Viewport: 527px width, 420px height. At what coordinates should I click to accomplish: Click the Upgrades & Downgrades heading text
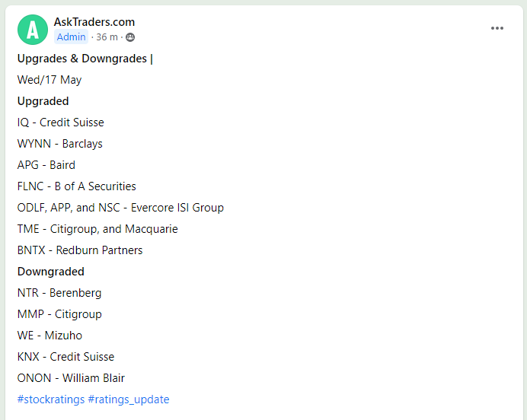click(x=84, y=59)
